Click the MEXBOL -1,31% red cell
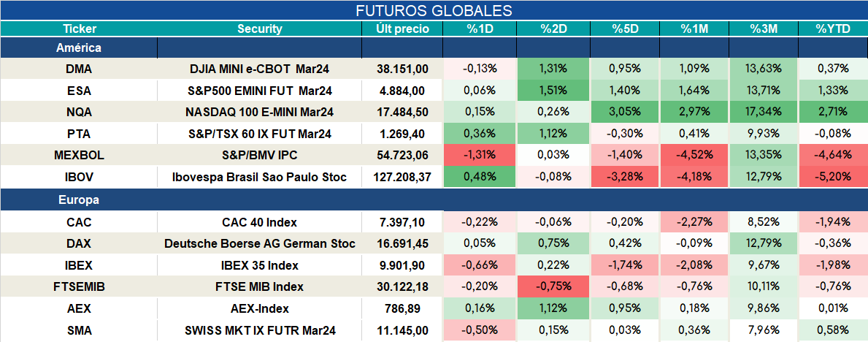 (x=480, y=155)
